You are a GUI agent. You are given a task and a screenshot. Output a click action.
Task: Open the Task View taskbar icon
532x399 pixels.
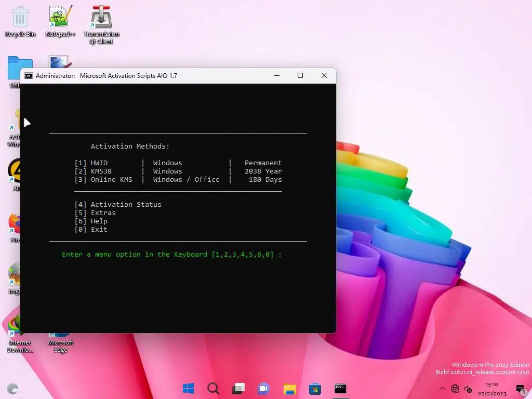coord(238,388)
